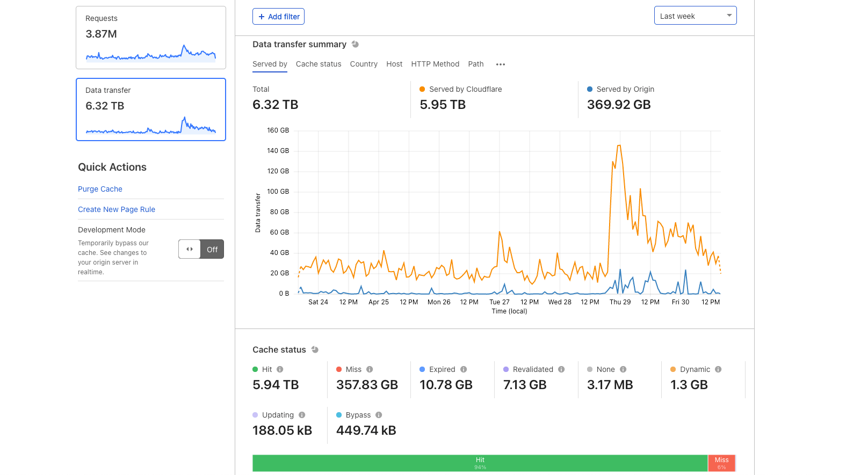This screenshot has height=475, width=868.
Task: Switch to the Host tab
Action: coord(394,64)
